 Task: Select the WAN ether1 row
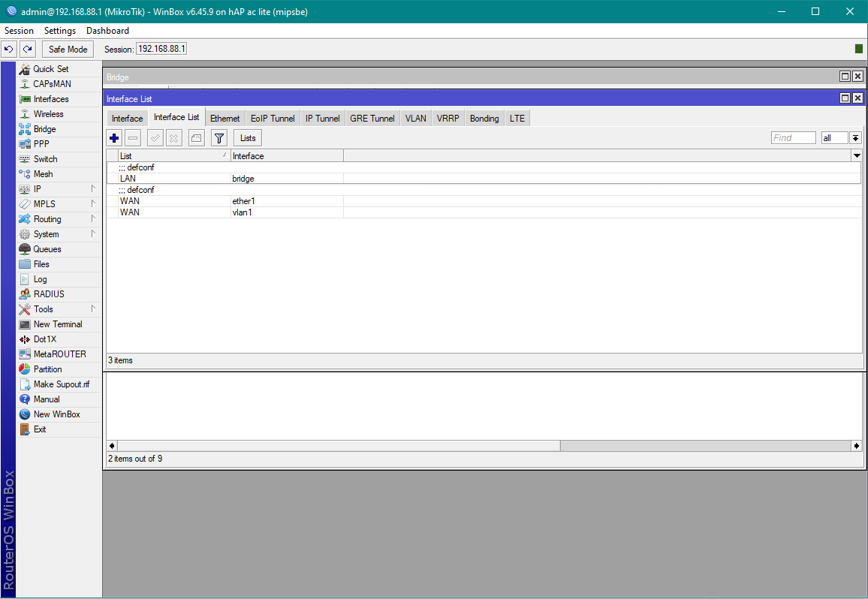[484, 201]
